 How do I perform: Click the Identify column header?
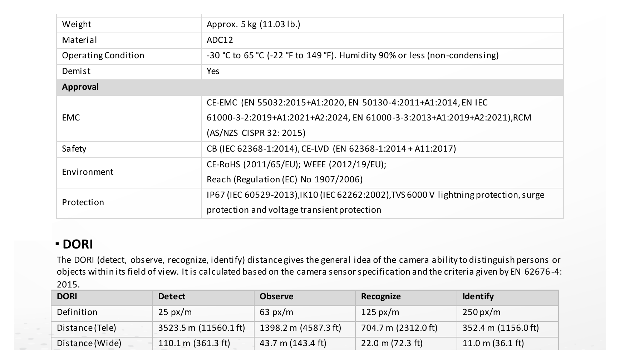pyautogui.click(x=478, y=296)
